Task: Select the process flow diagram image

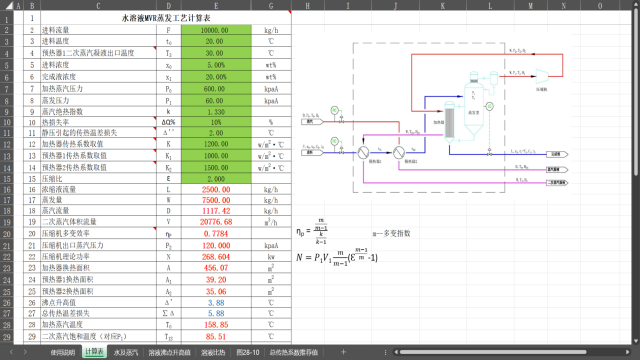Action: 435,117
